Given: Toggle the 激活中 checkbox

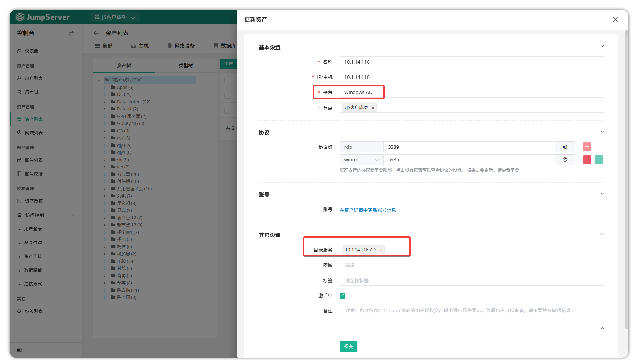Looking at the screenshot, I should point(343,296).
